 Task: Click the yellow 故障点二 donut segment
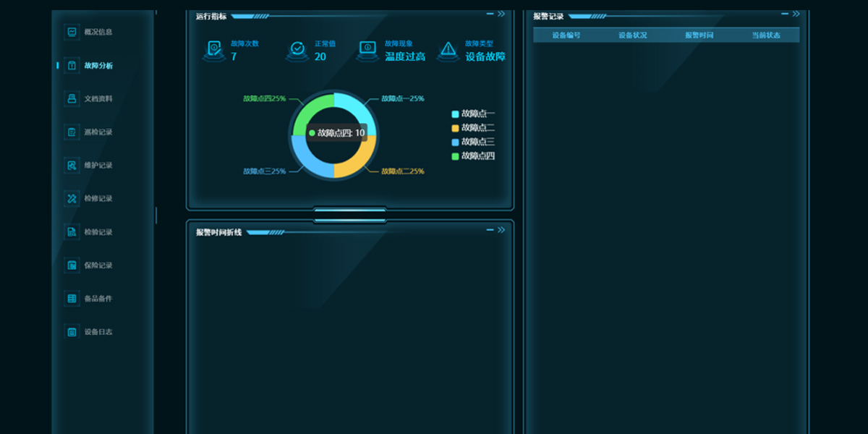(x=357, y=163)
